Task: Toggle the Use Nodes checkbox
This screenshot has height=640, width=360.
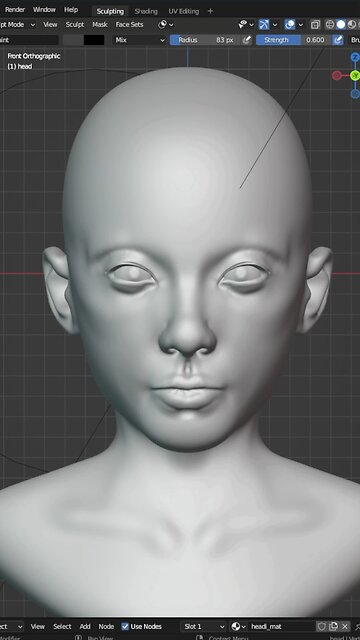Action: pos(125,626)
